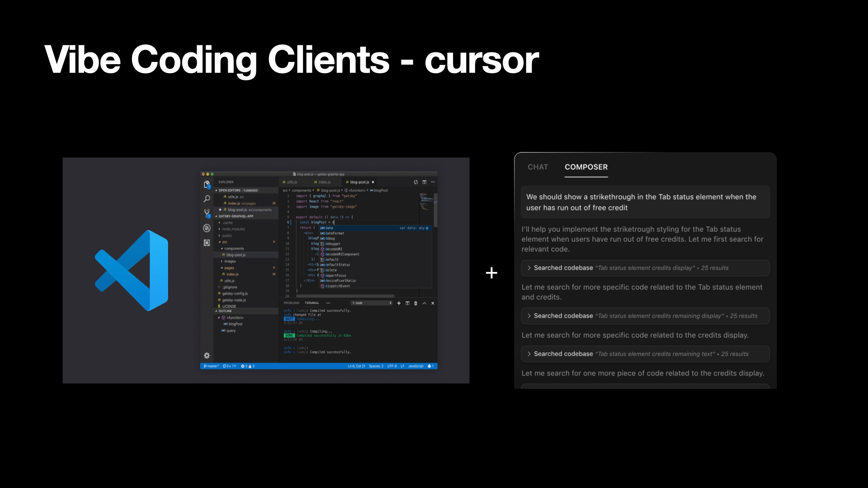Add a new terminal with the plus icon
The height and width of the screenshot is (488, 868).
pyautogui.click(x=399, y=303)
